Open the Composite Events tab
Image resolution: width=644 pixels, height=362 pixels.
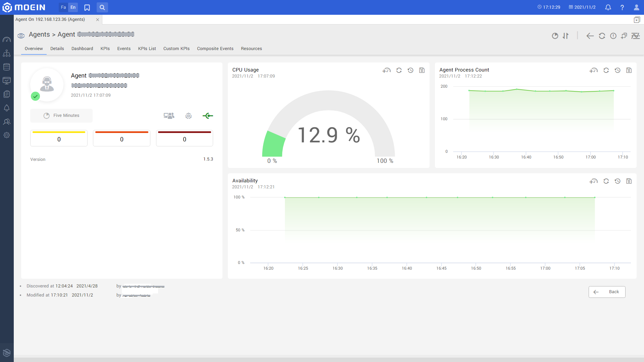pyautogui.click(x=215, y=49)
